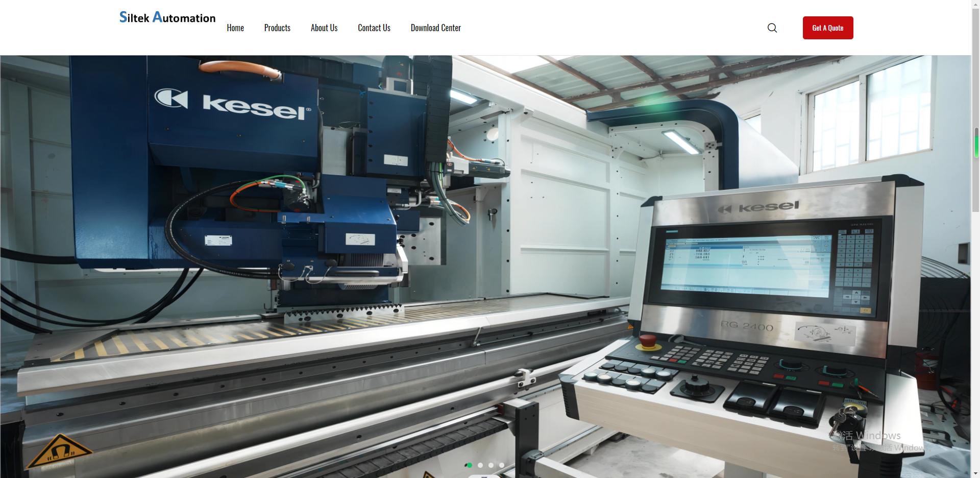Open the Home menu item
Image resolution: width=980 pixels, height=478 pixels.
click(x=235, y=28)
